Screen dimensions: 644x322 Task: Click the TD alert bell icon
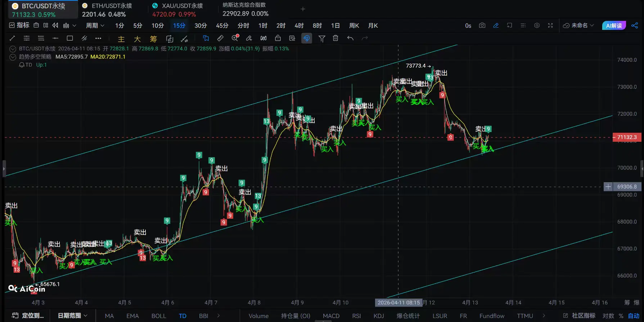pos(22,65)
